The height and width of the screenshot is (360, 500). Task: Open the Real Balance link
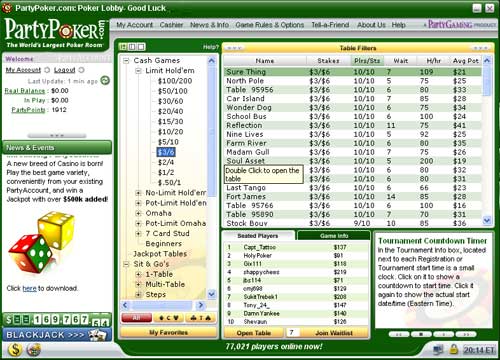point(25,91)
